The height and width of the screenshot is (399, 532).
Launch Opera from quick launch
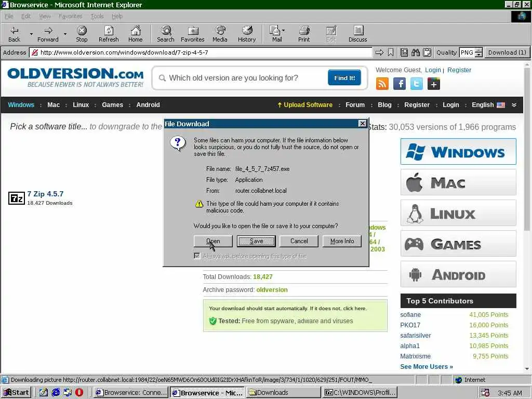tap(79, 392)
